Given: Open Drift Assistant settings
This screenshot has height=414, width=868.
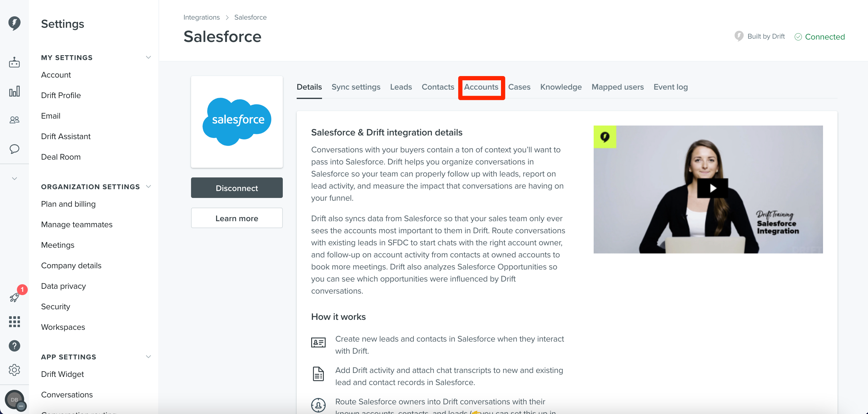Looking at the screenshot, I should coord(66,136).
